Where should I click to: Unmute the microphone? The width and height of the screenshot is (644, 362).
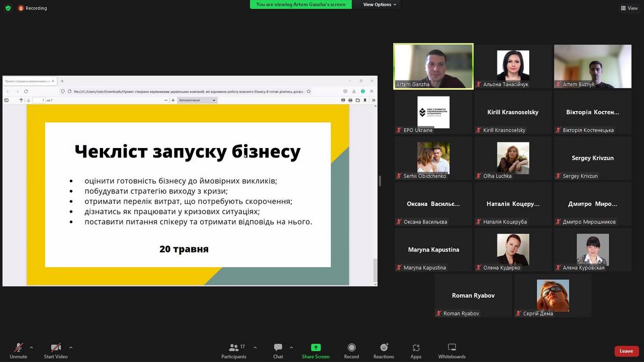pyautogui.click(x=18, y=351)
